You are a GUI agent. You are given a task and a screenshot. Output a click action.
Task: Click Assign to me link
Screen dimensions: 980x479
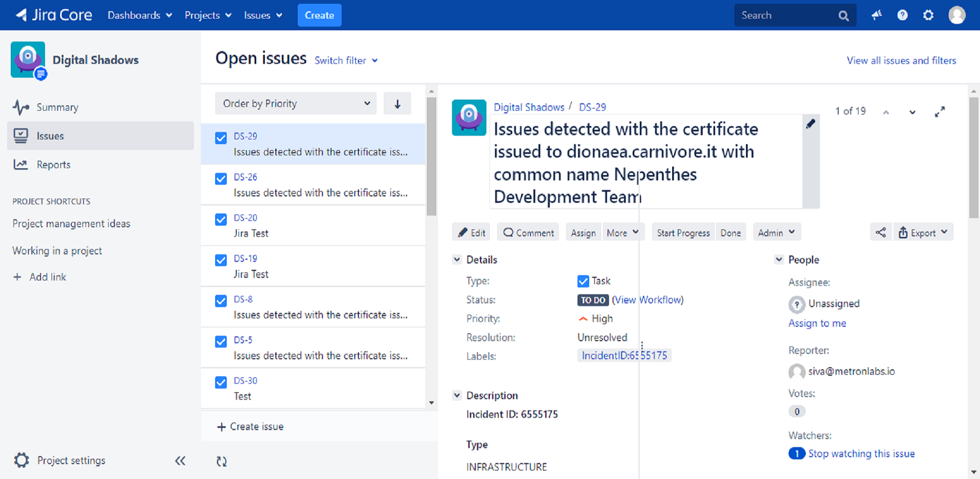(x=817, y=323)
